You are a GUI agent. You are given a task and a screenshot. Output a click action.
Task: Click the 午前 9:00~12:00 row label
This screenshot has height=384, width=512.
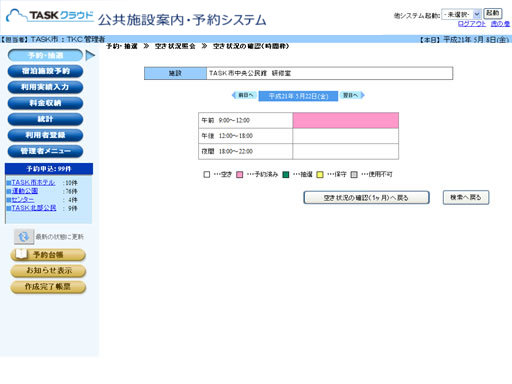coord(246,120)
